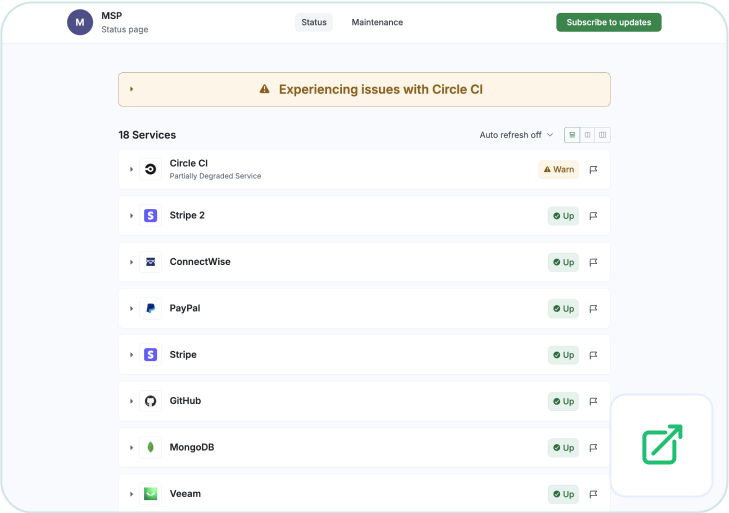729x513 pixels.
Task: Click the ConnectWise logo icon
Action: (x=151, y=262)
